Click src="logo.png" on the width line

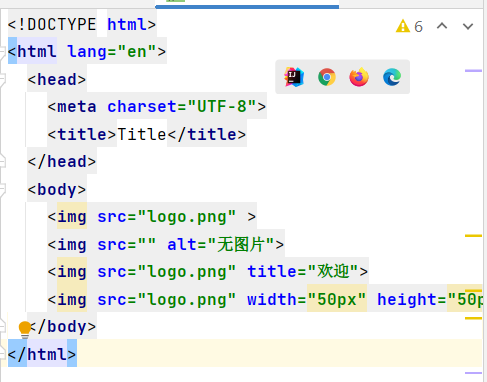167,299
